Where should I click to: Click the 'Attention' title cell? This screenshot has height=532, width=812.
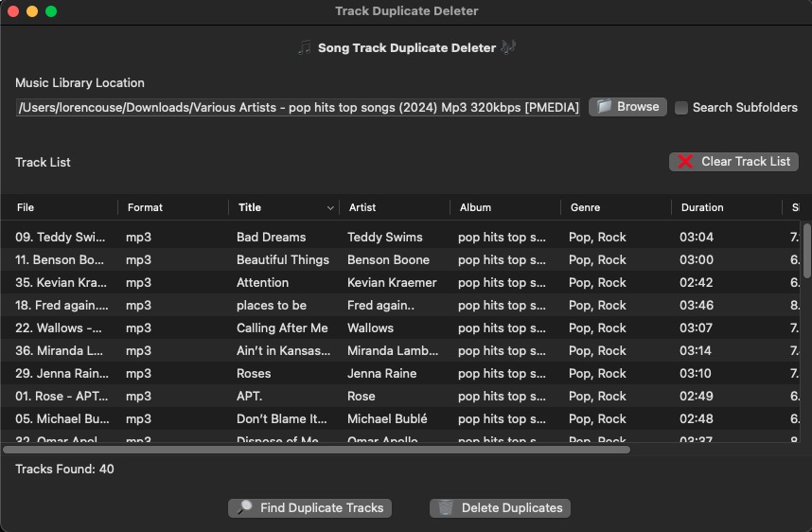(262, 282)
